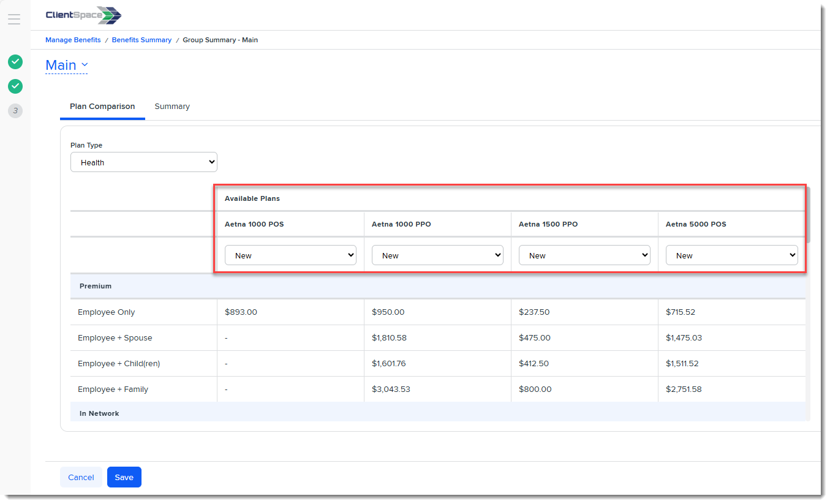Select the Employee + Child(ren) row label
The width and height of the screenshot is (830, 504).
119,364
